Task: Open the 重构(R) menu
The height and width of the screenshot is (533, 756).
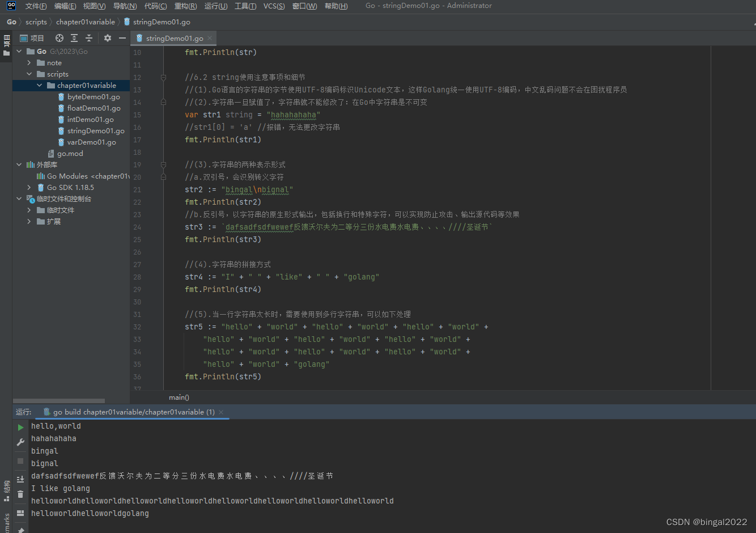Action: 186,6
